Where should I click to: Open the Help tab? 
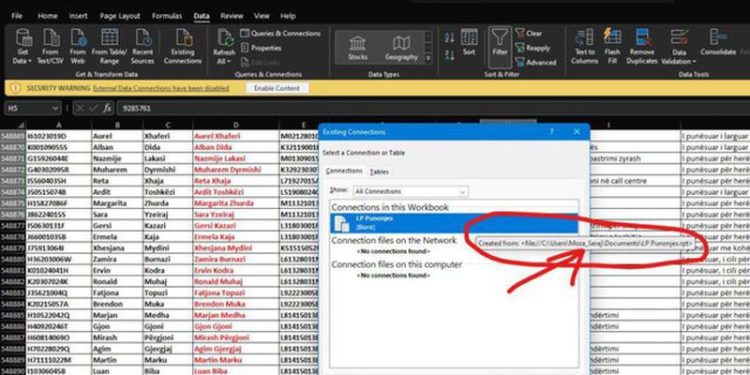point(287,16)
